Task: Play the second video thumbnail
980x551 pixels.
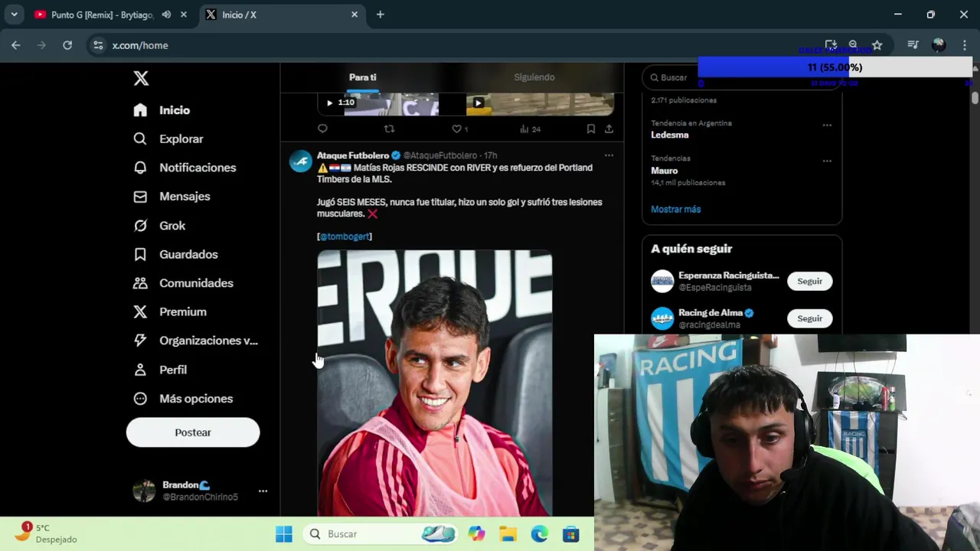Action: coord(541,104)
